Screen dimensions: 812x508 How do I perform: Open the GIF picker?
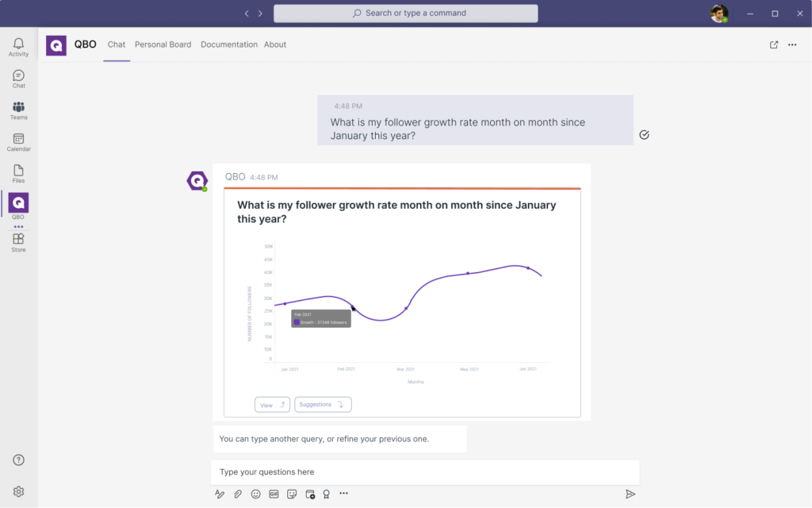tap(274, 494)
